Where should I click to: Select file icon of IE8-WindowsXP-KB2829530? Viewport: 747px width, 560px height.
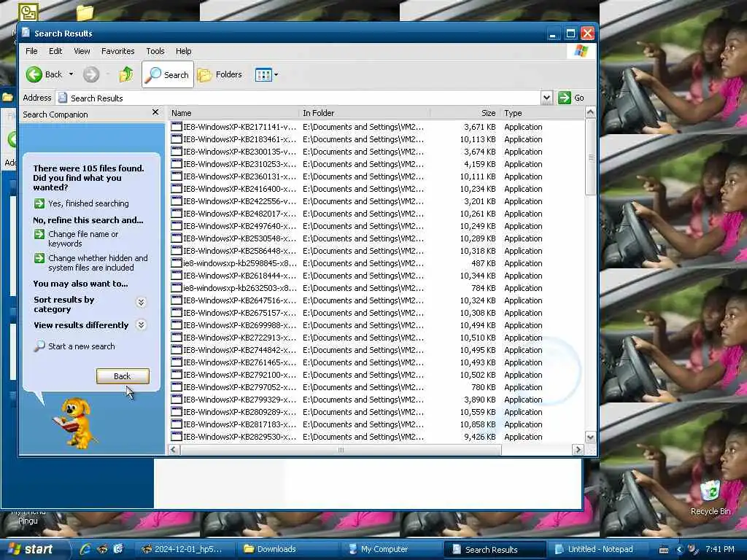[x=177, y=437]
